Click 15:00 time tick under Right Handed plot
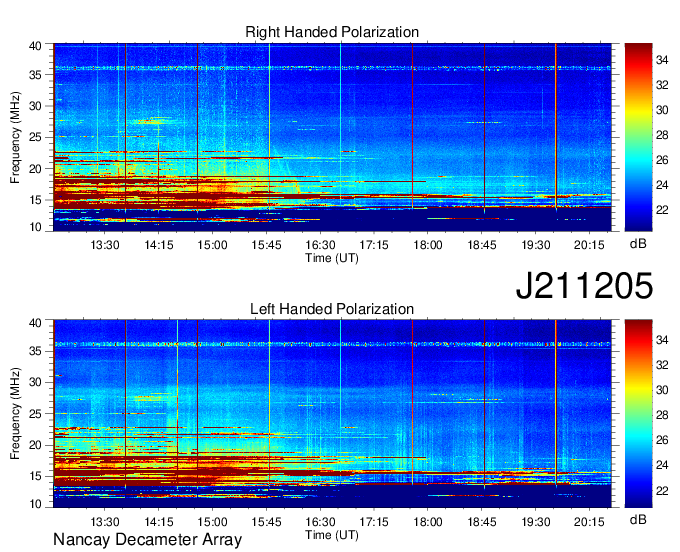 click(x=212, y=245)
